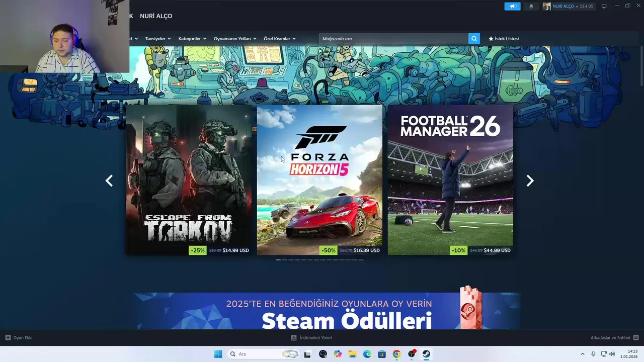Click the Mağazada ara search field
The width and height of the screenshot is (644, 362).
pyautogui.click(x=393, y=39)
